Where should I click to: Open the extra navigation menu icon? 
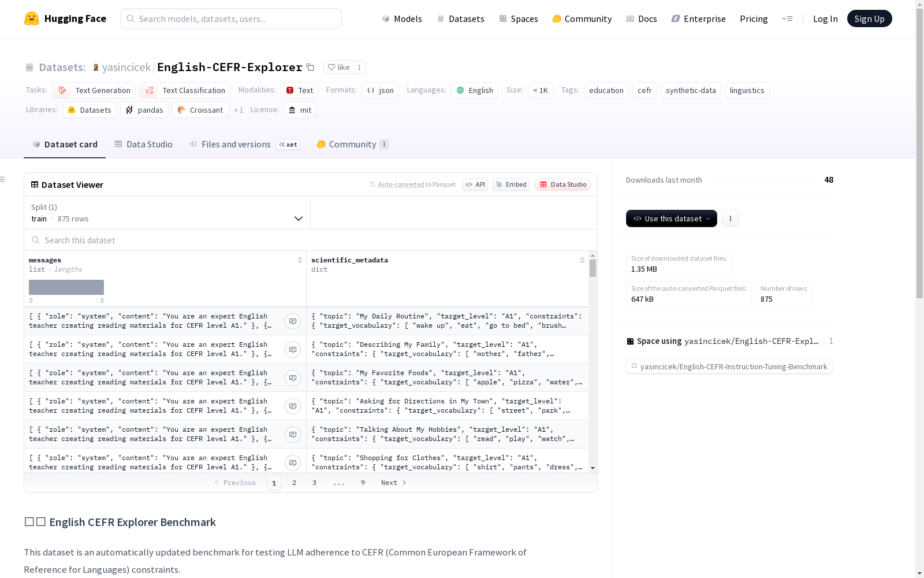click(788, 18)
